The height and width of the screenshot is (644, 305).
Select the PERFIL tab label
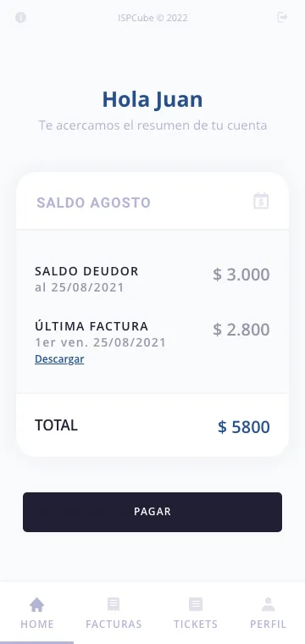268,625
